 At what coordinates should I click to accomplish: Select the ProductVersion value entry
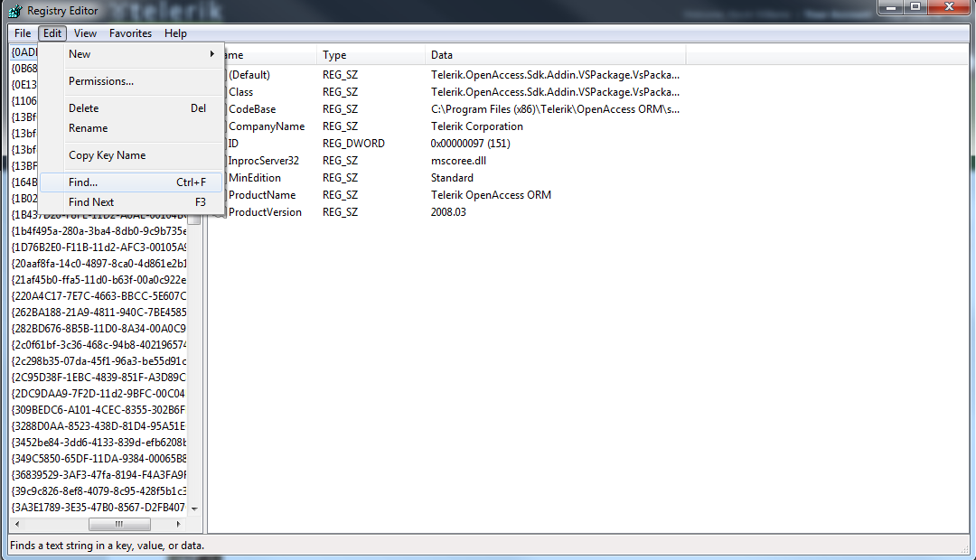pos(265,212)
